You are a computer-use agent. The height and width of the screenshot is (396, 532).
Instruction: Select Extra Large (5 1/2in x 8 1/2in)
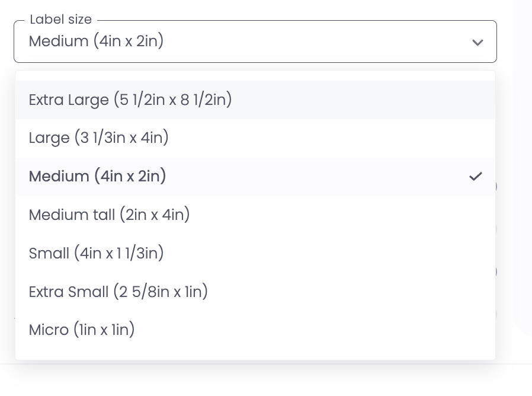coord(130,100)
